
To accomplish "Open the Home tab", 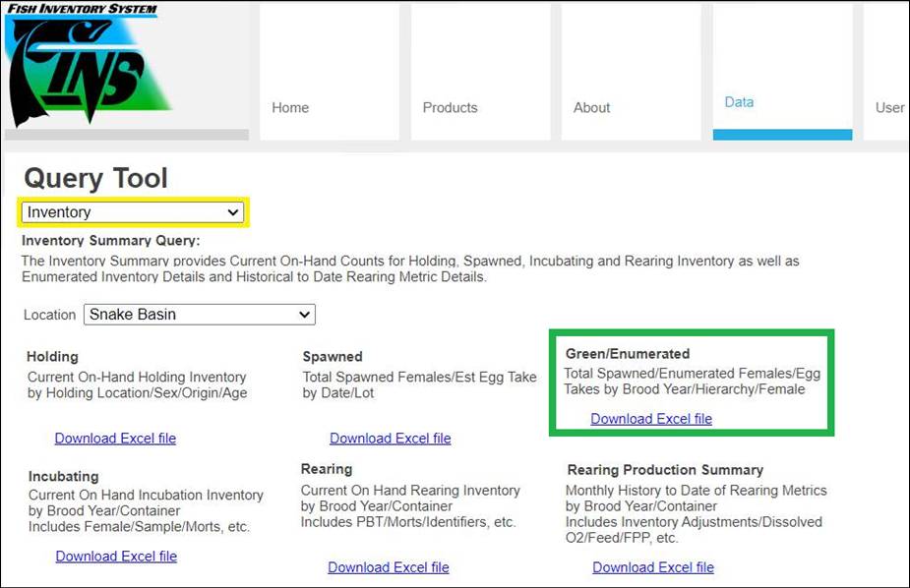I will tap(290, 108).
